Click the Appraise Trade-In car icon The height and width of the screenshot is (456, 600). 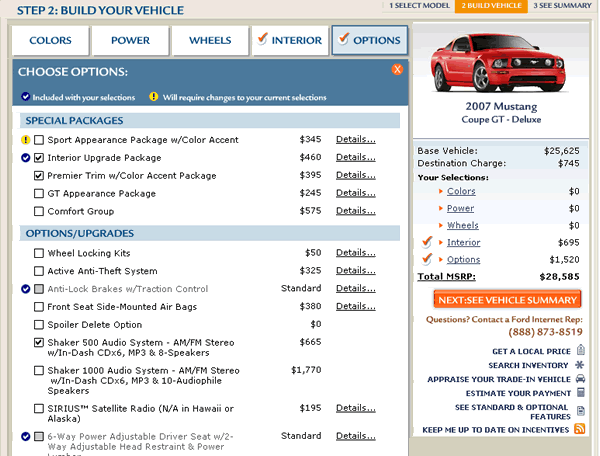[580, 379]
